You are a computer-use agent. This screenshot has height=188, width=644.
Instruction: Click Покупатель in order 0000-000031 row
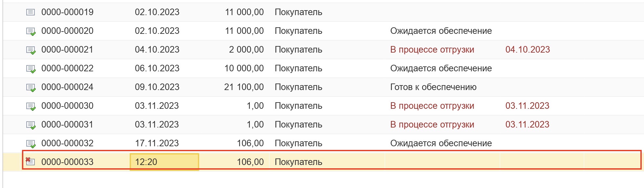tap(298, 125)
